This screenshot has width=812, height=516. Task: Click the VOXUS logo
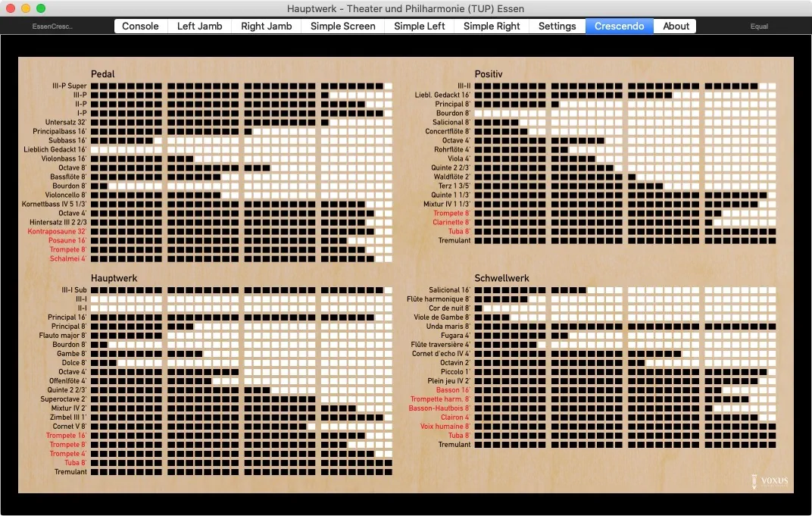[x=770, y=480]
